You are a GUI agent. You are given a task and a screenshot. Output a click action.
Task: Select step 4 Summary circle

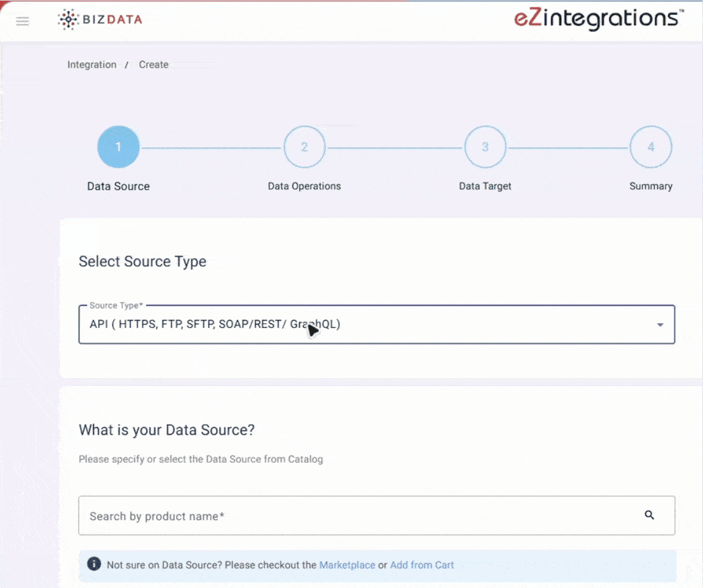[651, 147]
